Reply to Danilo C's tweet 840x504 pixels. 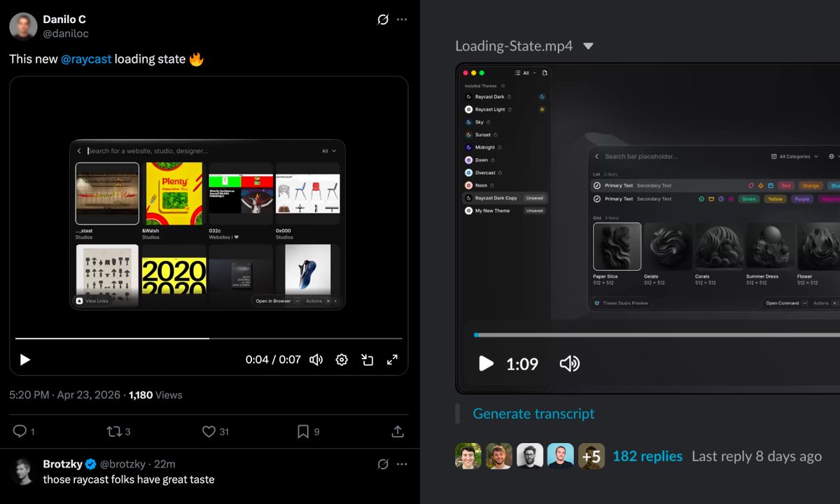[x=20, y=431]
